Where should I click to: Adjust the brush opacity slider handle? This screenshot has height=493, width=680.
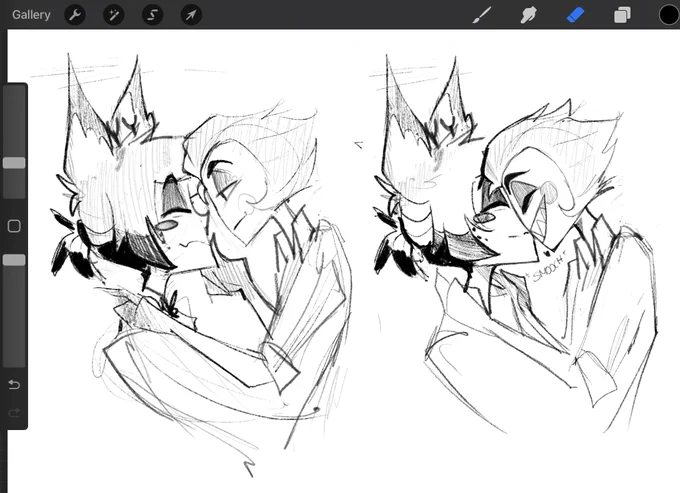click(14, 260)
